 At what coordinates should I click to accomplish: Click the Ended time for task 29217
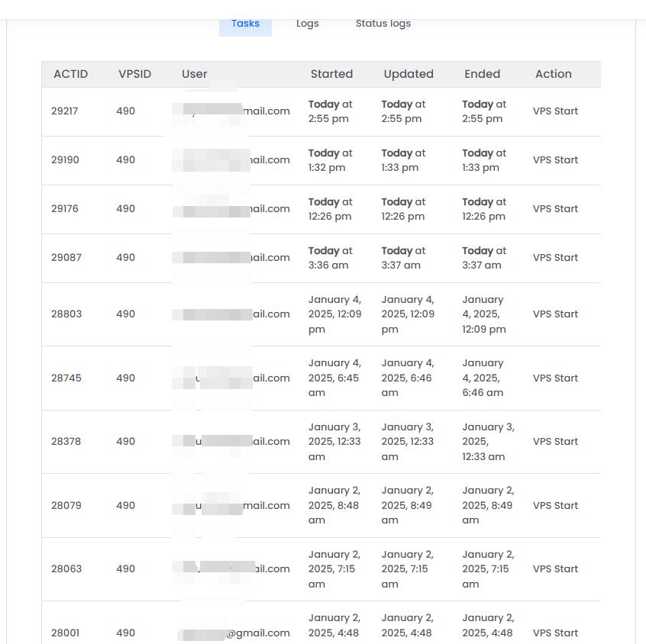pyautogui.click(x=484, y=111)
